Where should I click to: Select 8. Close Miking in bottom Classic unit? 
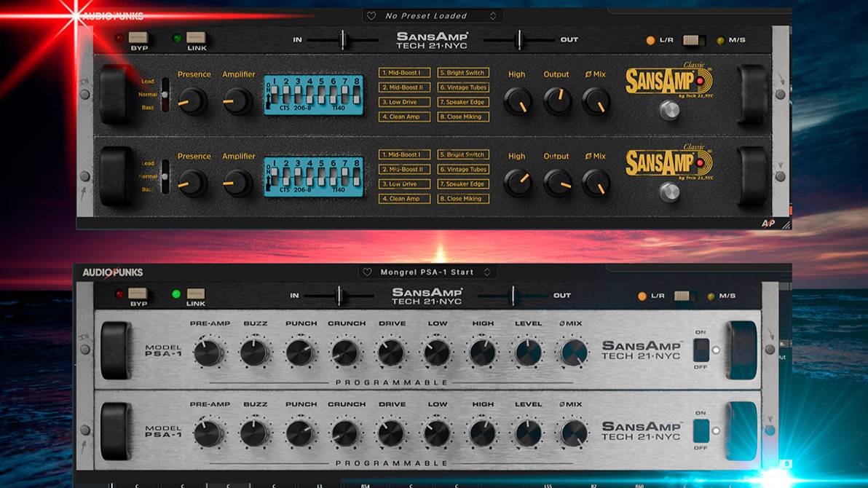pyautogui.click(x=463, y=199)
